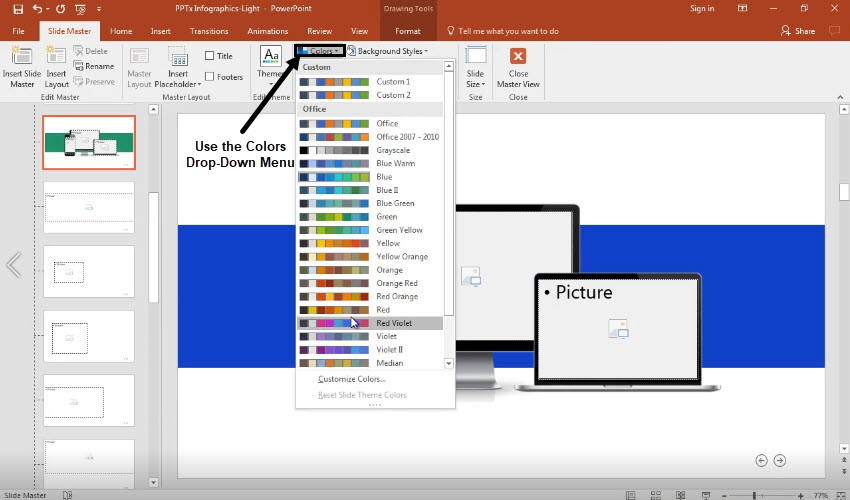Redo the last action
The width and height of the screenshot is (850, 500).
(x=60, y=9)
